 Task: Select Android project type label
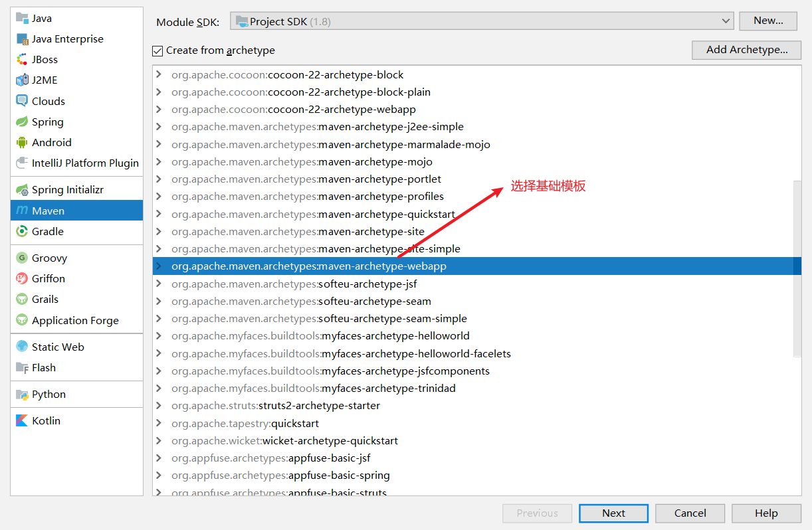coord(52,142)
